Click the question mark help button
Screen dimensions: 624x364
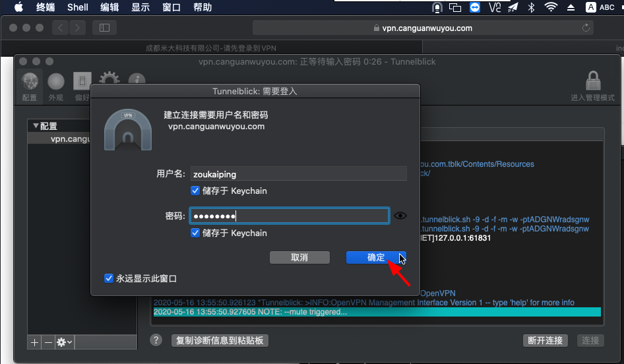[x=156, y=340]
